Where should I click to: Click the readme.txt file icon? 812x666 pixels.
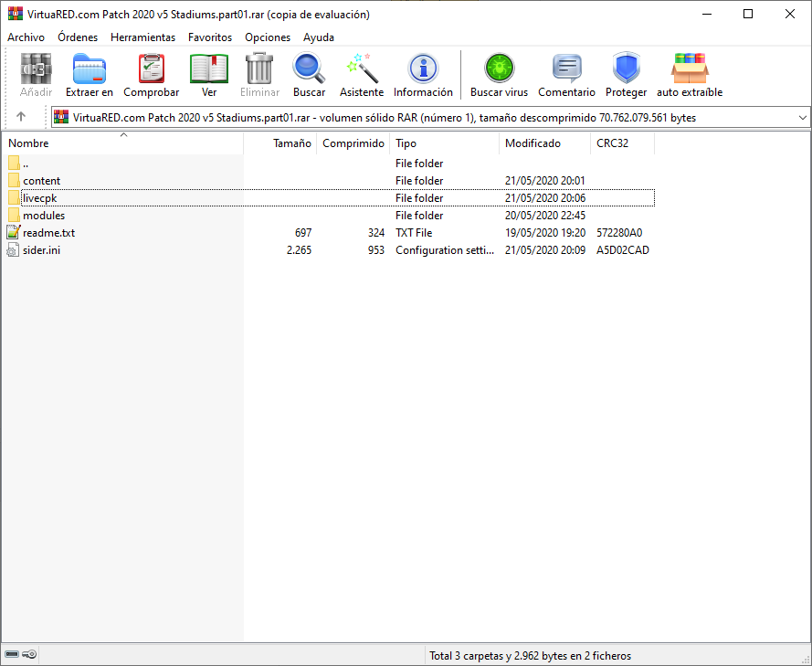pos(14,233)
